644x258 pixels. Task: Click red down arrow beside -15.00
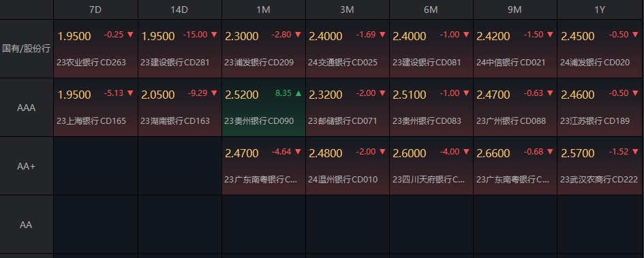coord(214,35)
